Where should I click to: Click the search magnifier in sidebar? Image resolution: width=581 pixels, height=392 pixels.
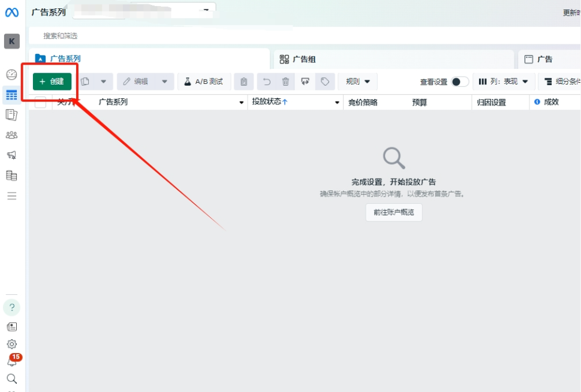pyautogui.click(x=12, y=379)
